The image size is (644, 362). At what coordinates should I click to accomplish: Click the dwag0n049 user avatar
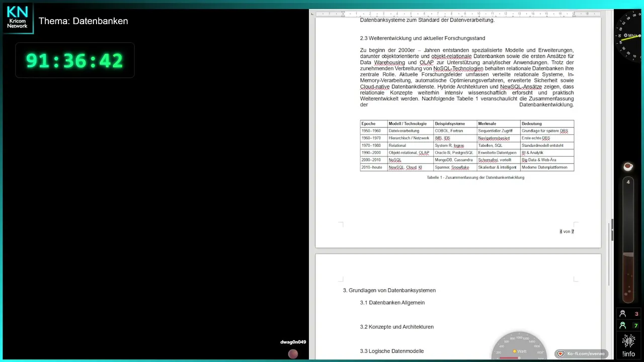(293, 354)
